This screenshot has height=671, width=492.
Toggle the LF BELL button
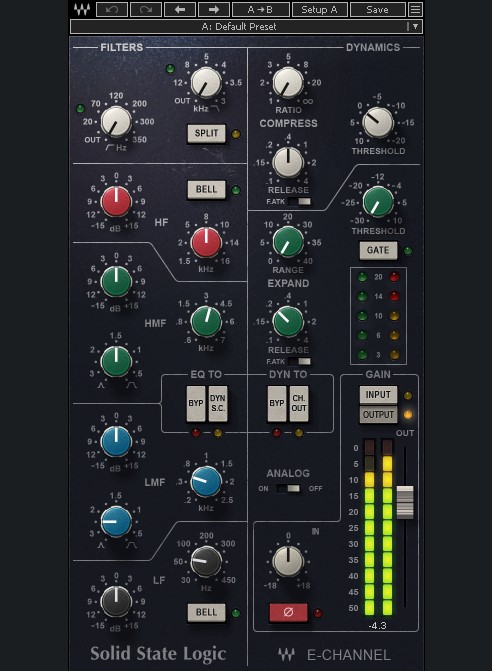click(x=207, y=612)
